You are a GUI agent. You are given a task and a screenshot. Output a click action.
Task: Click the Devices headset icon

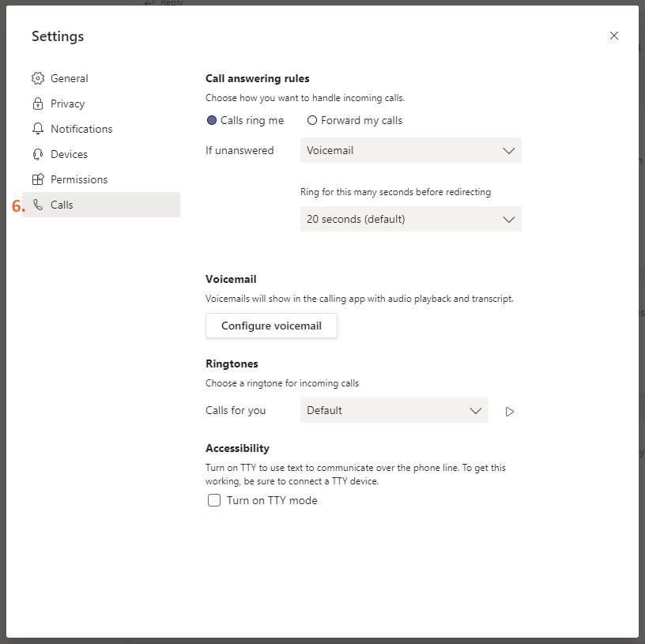tap(37, 154)
